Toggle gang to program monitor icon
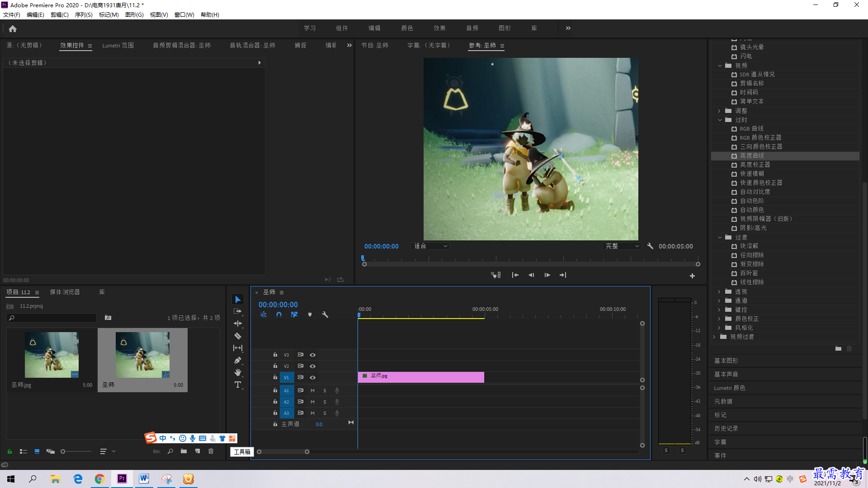The width and height of the screenshot is (868, 488). (x=496, y=275)
